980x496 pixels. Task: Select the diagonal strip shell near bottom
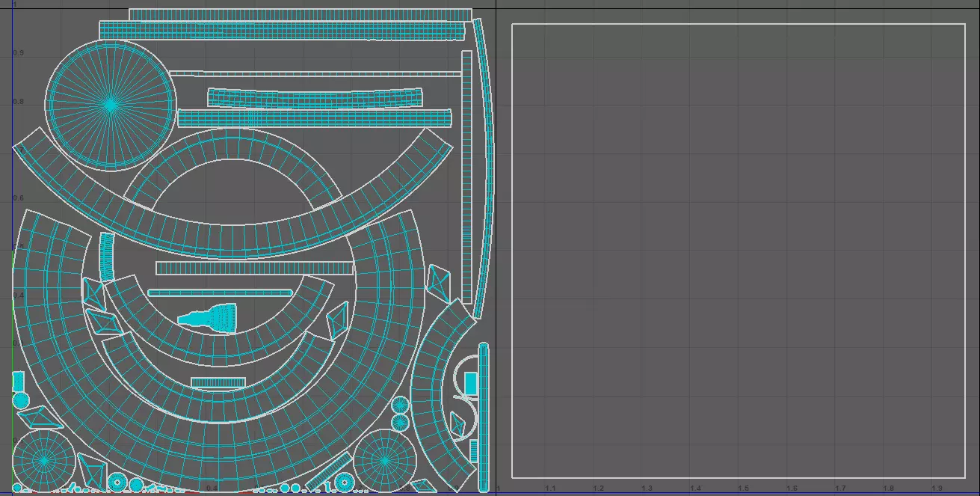[x=329, y=470]
